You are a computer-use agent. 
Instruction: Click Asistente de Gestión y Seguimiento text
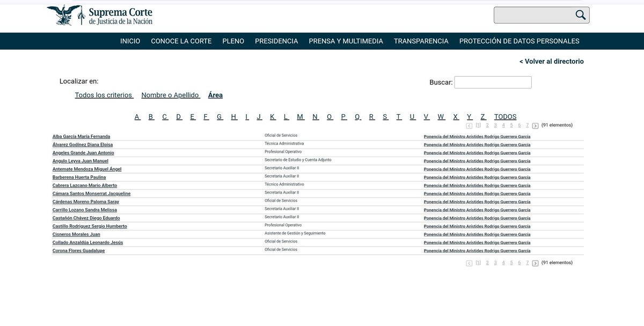[295, 233]
